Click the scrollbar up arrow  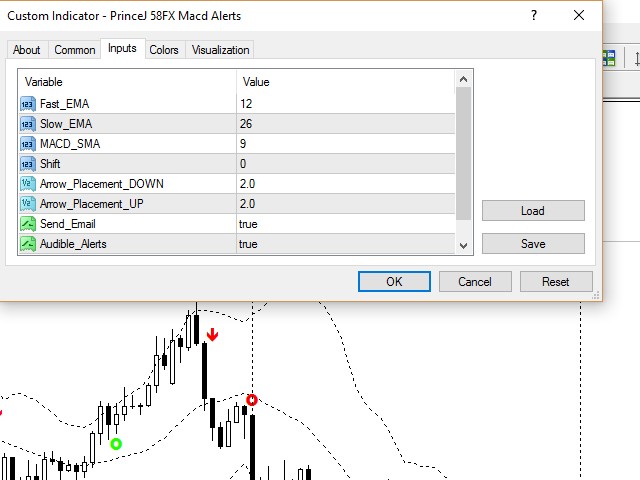[x=463, y=79]
